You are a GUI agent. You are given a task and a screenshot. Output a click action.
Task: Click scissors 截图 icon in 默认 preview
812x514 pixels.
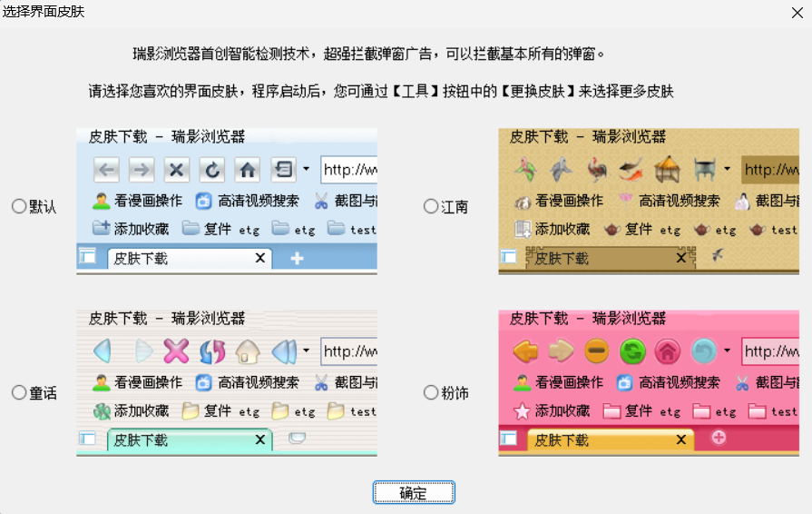(321, 201)
